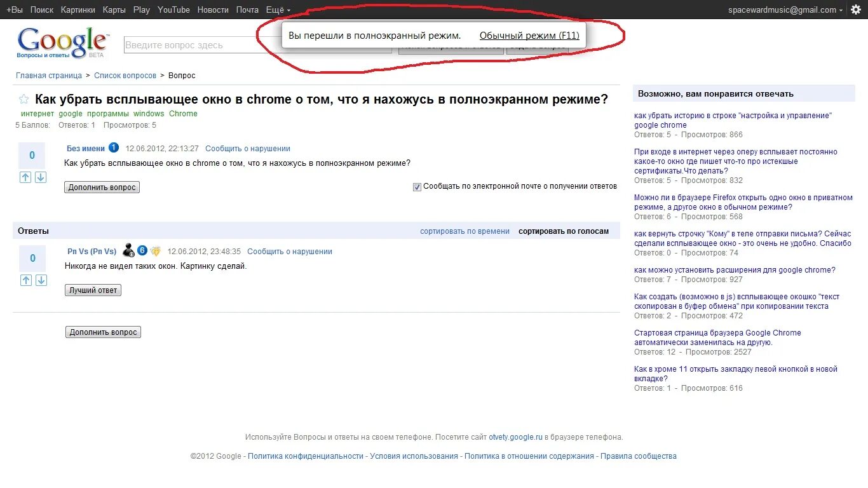
Task: Click Обычный режим (F11) link in popup
Action: coord(529,36)
